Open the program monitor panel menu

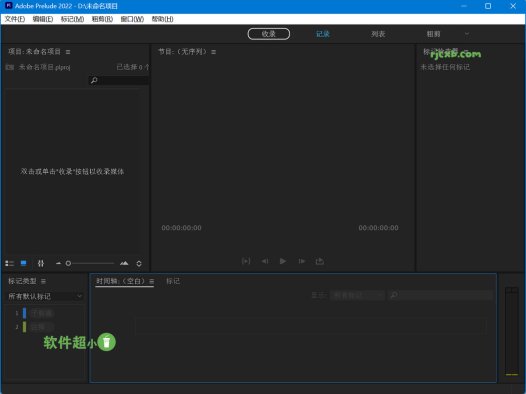click(x=214, y=52)
